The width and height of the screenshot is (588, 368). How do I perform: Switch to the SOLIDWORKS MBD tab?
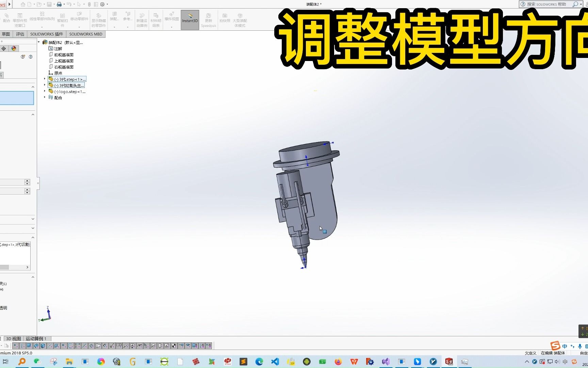click(86, 34)
